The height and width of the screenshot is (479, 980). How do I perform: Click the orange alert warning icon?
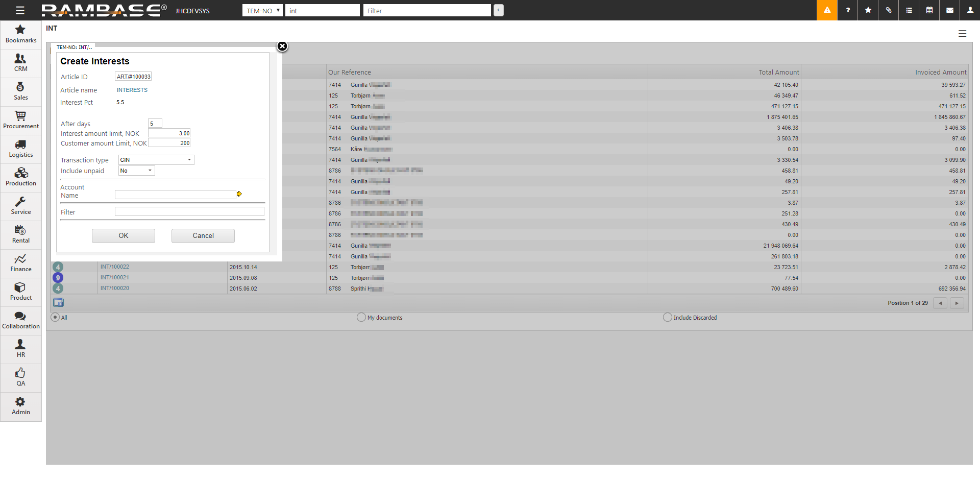pyautogui.click(x=827, y=10)
